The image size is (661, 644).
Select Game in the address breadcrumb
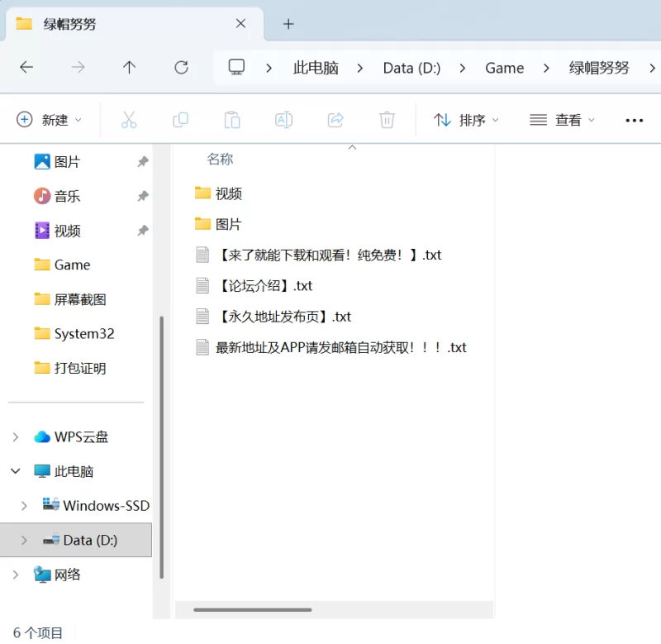click(x=504, y=68)
